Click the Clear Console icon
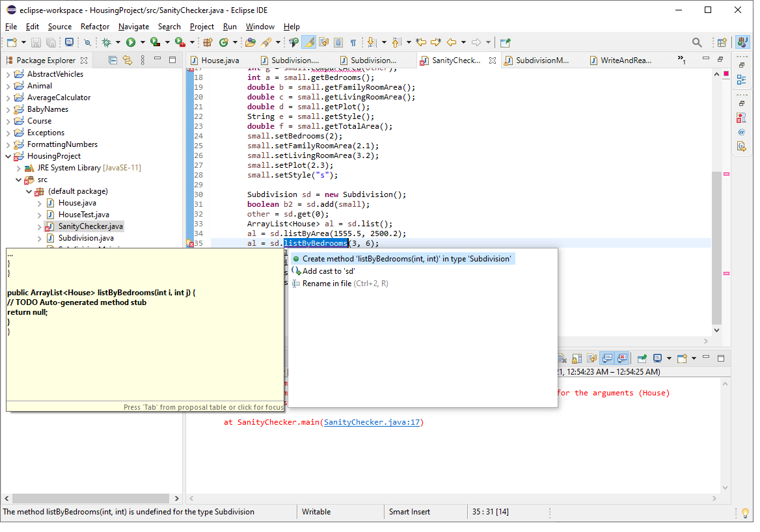 point(561,358)
